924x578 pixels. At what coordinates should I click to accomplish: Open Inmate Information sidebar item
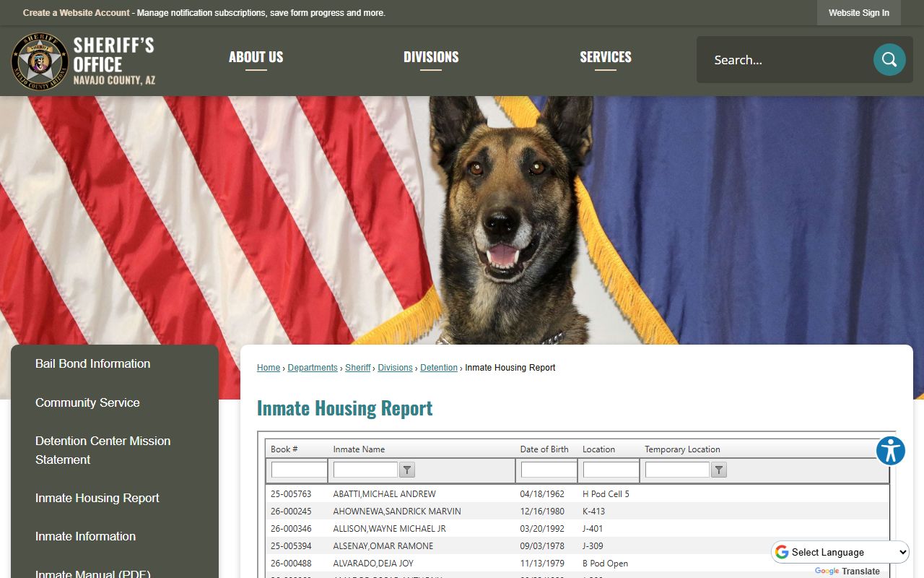pos(85,536)
